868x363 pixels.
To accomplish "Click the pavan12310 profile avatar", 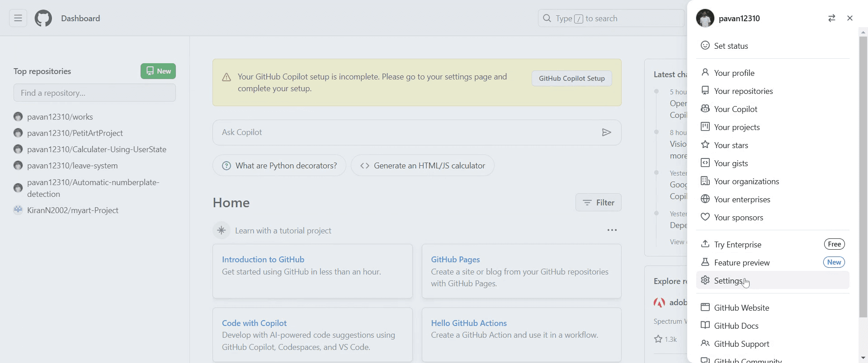I will pyautogui.click(x=705, y=19).
